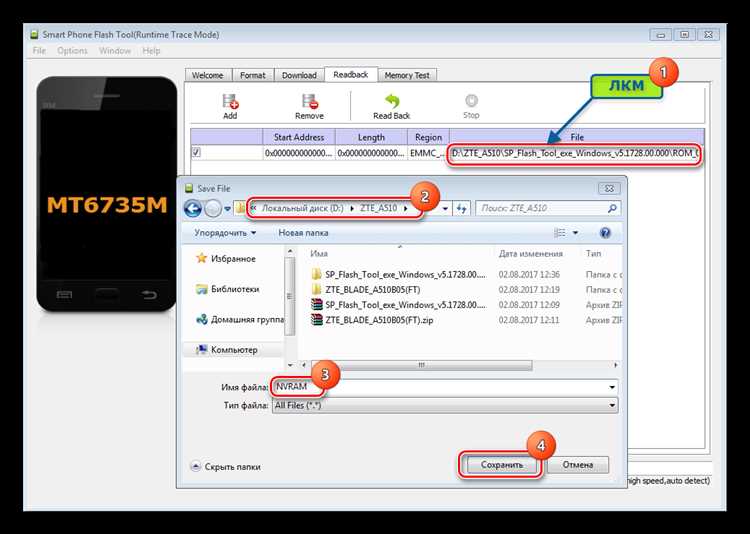Select Библиотеки in navigation pane
This screenshot has height=534, width=750.
(x=229, y=289)
